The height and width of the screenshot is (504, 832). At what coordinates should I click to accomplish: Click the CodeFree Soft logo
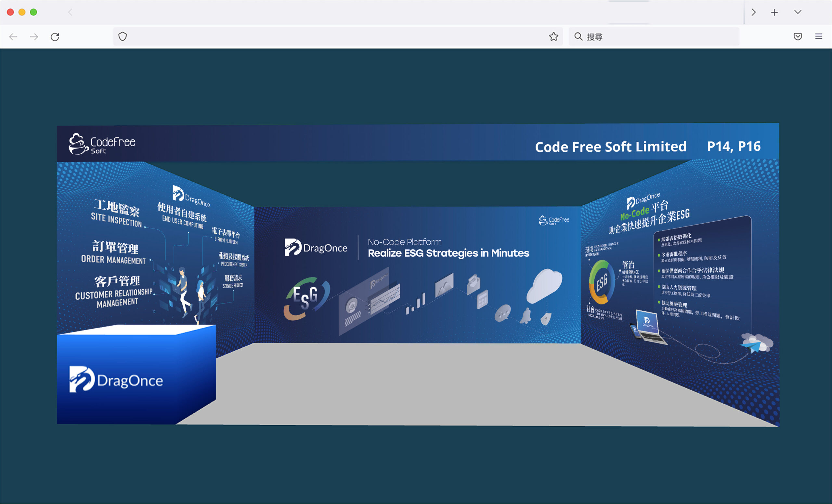click(102, 144)
